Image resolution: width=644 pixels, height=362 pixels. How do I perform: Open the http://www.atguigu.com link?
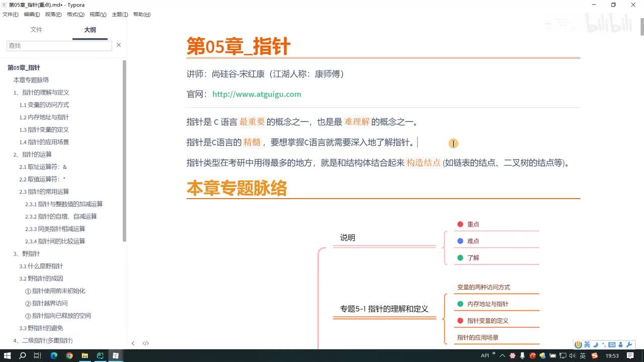pos(257,94)
